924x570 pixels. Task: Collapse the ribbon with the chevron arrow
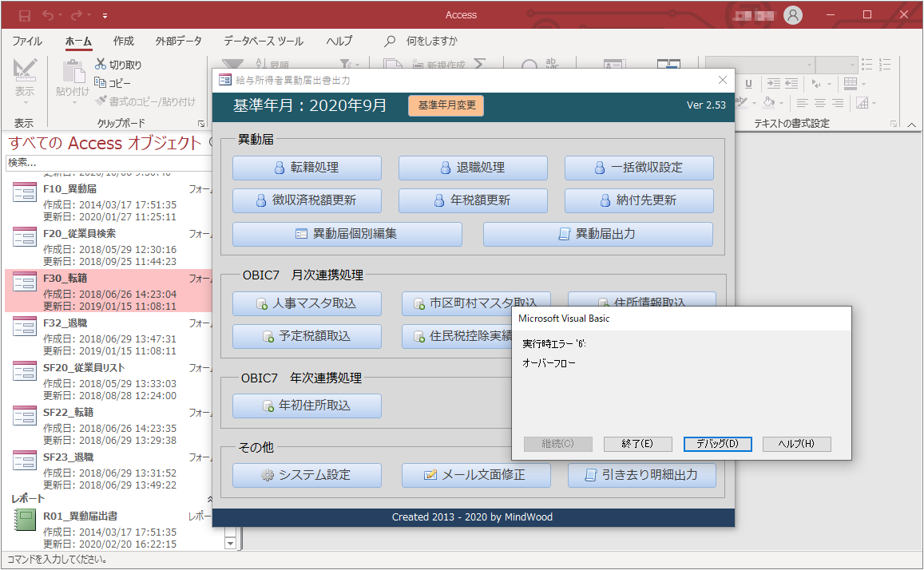click(912, 125)
